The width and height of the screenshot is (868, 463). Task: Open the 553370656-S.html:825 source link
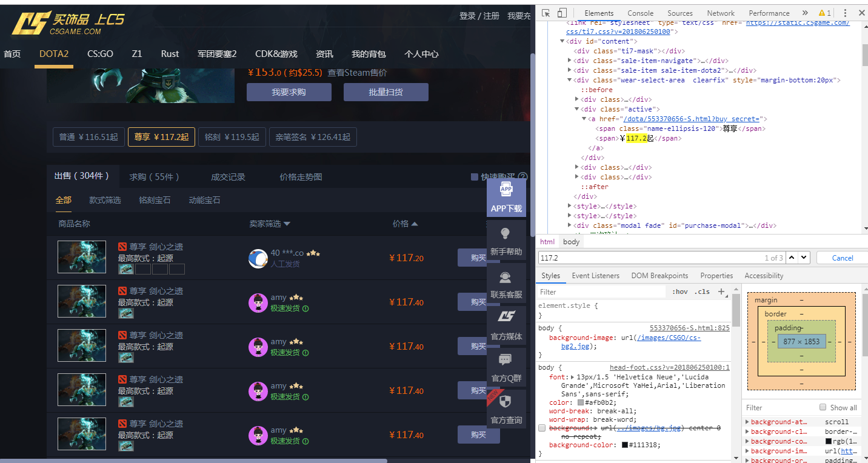point(690,328)
